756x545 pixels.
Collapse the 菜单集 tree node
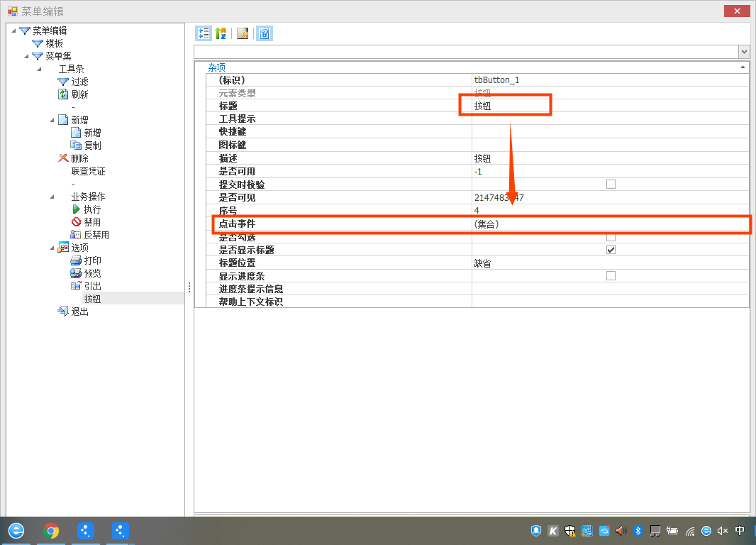coord(26,56)
